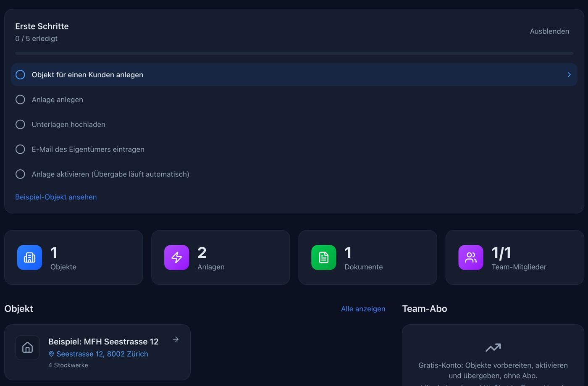Check the circle for Objekt für einen Kunden anlegen

20,75
